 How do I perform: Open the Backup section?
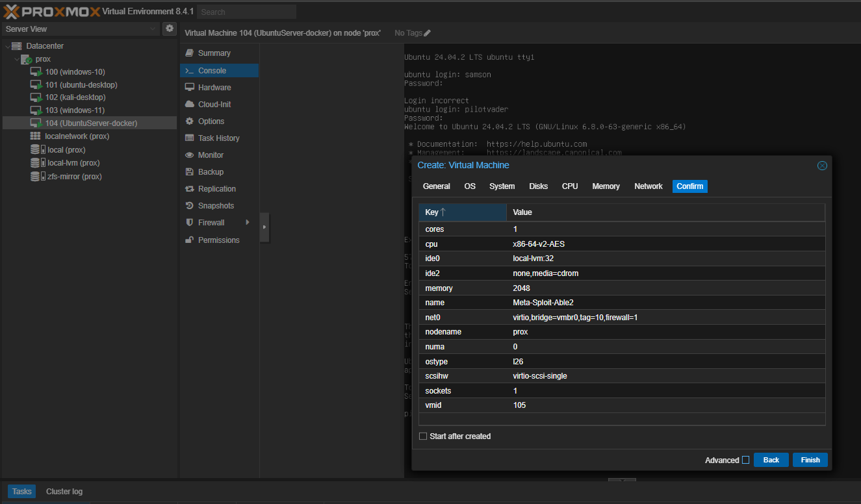click(x=208, y=171)
